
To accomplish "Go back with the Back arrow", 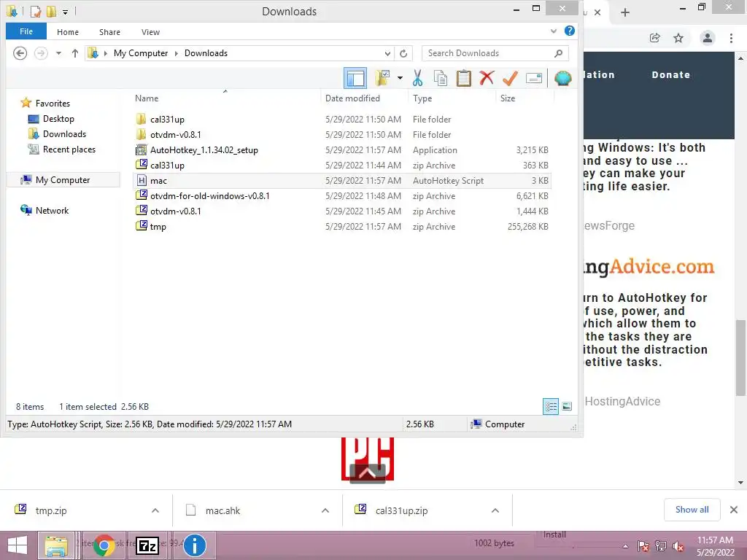I will [x=20, y=53].
